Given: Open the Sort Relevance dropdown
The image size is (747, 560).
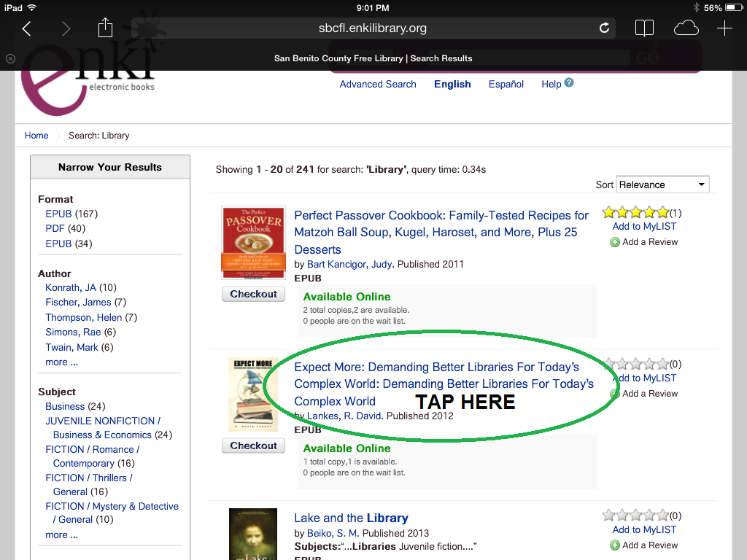Looking at the screenshot, I should (662, 184).
